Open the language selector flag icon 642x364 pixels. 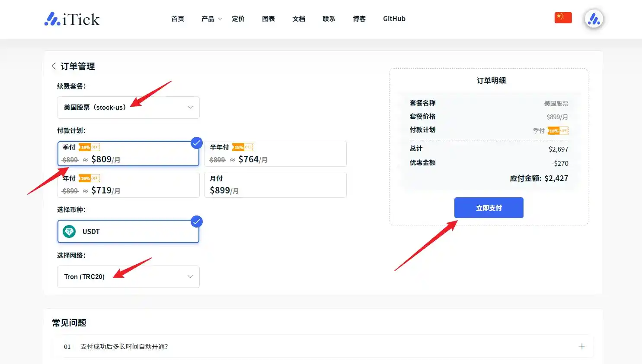click(563, 17)
